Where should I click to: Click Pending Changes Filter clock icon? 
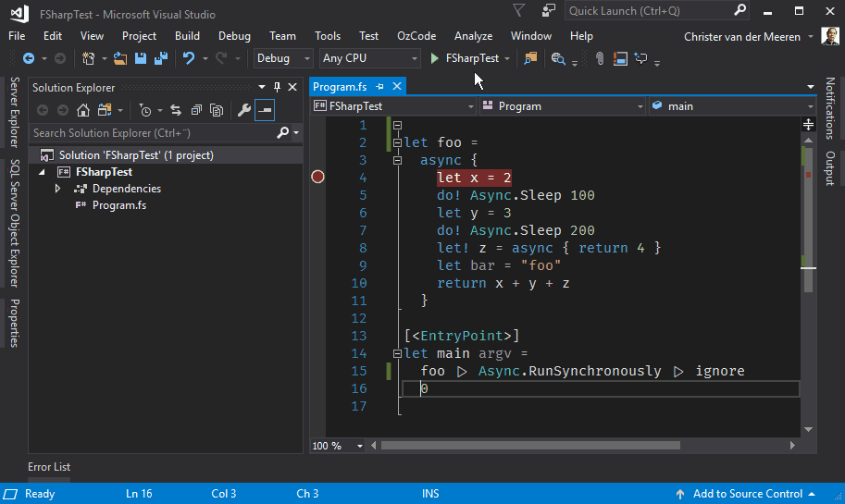click(145, 110)
